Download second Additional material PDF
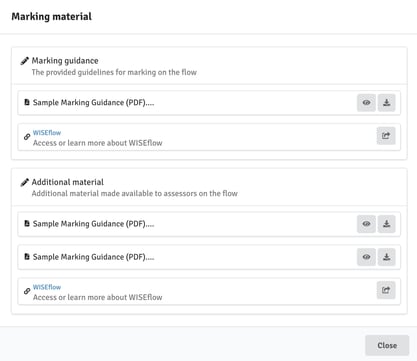 [x=387, y=257]
